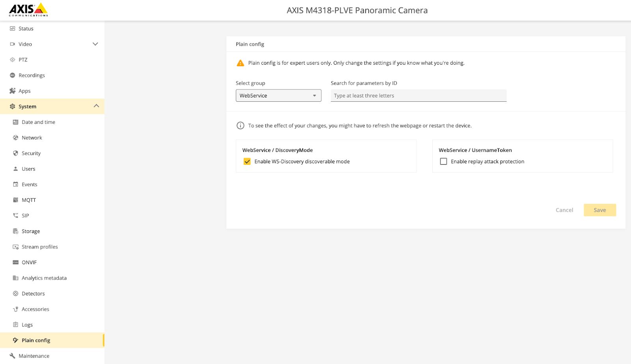The image size is (631, 364).
Task: Disable WS-Discovery discoverable mode checkbox
Action: tap(247, 161)
